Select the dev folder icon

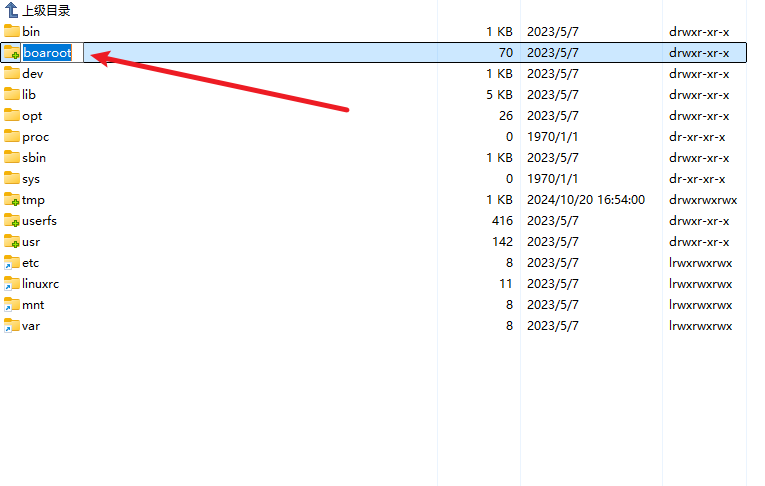pyautogui.click(x=11, y=73)
